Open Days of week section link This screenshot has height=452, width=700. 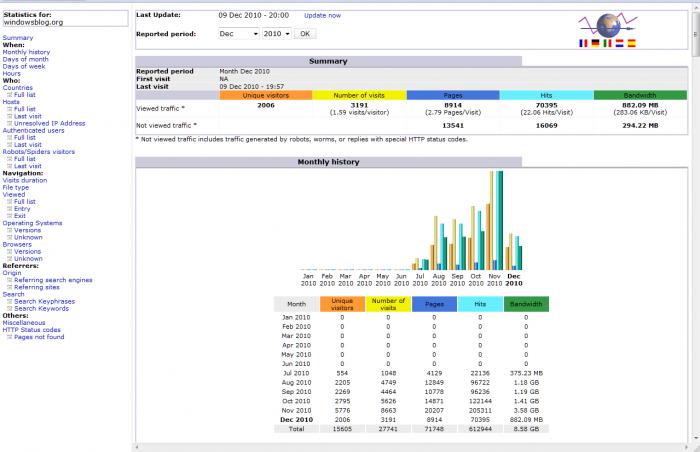(x=24, y=66)
